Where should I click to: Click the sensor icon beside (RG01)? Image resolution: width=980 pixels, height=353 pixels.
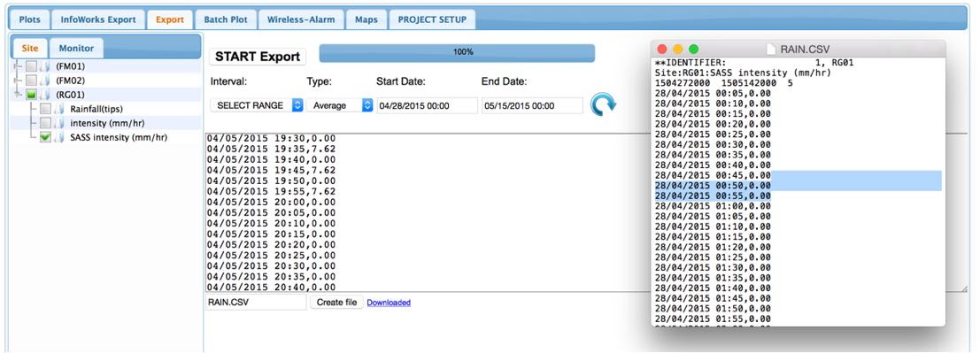45,95
